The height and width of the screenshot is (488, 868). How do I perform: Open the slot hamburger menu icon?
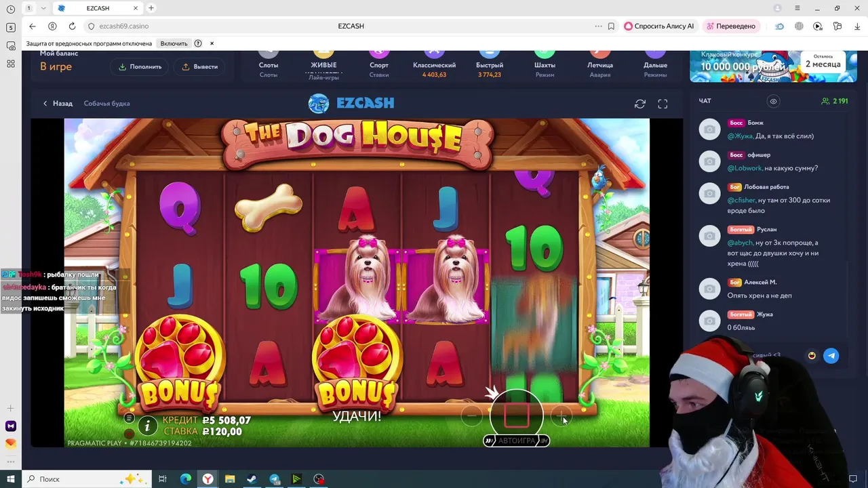click(x=129, y=418)
